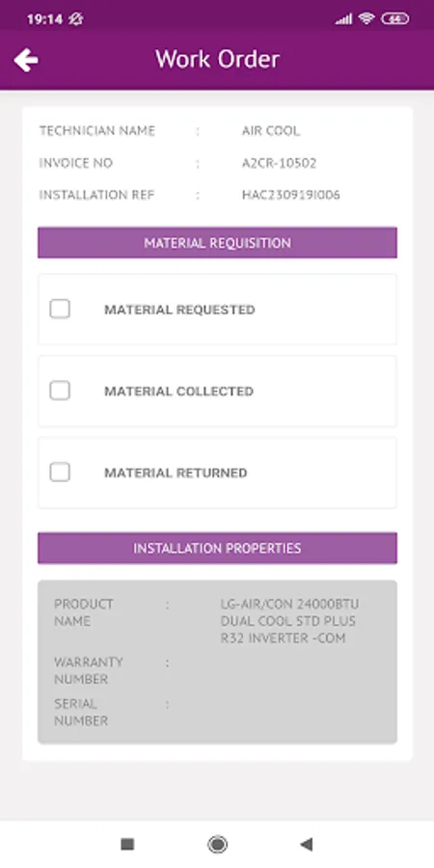Tap the Work Order title

[x=217, y=59]
